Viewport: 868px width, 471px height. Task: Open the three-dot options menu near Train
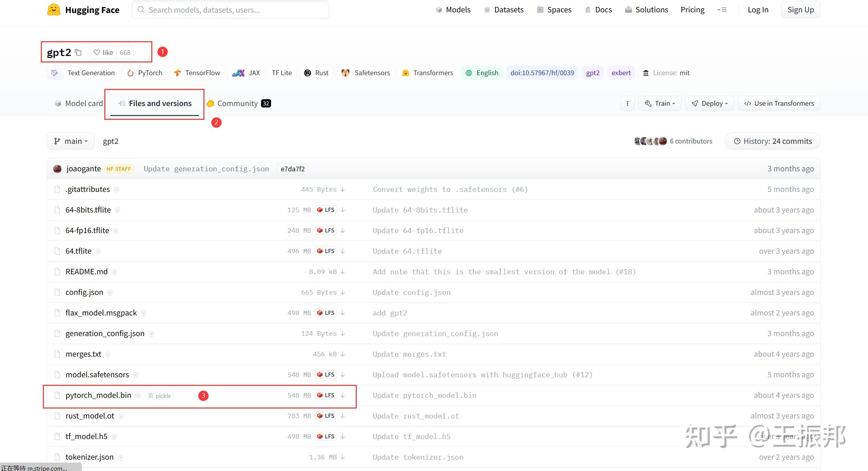(627, 103)
